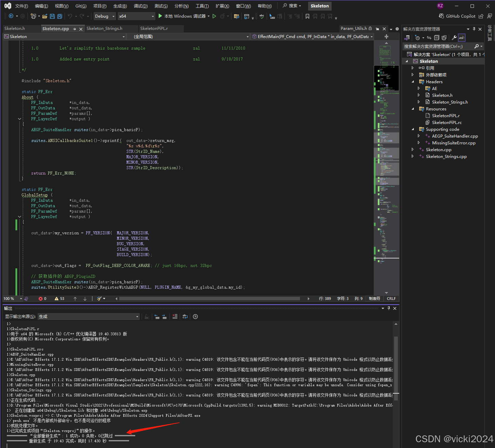This screenshot has height=448, width=495.
Task: Click the open file folder icon
Action: coord(45,16)
